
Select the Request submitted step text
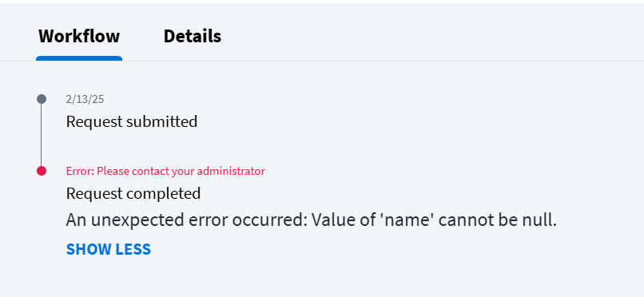pos(132,121)
